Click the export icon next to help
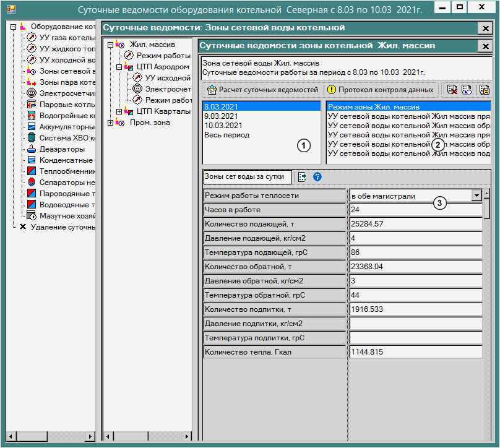The image size is (500, 448). 302,177
